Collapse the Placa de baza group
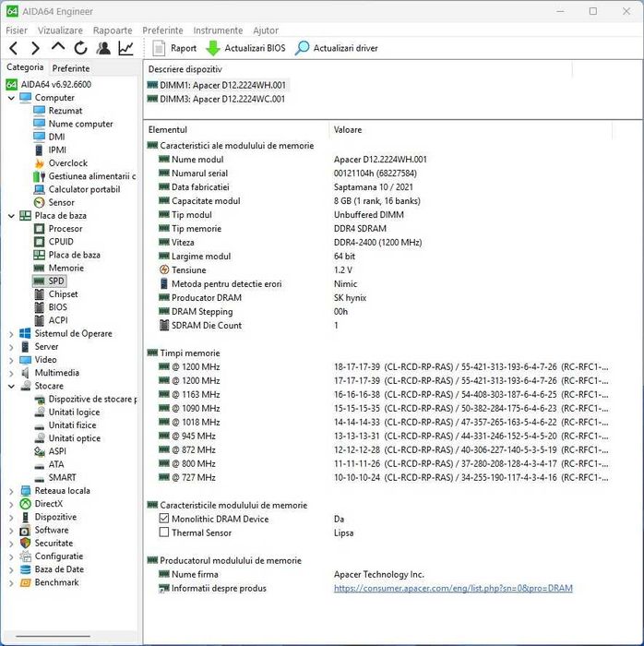The width and height of the screenshot is (644, 646). point(11,216)
